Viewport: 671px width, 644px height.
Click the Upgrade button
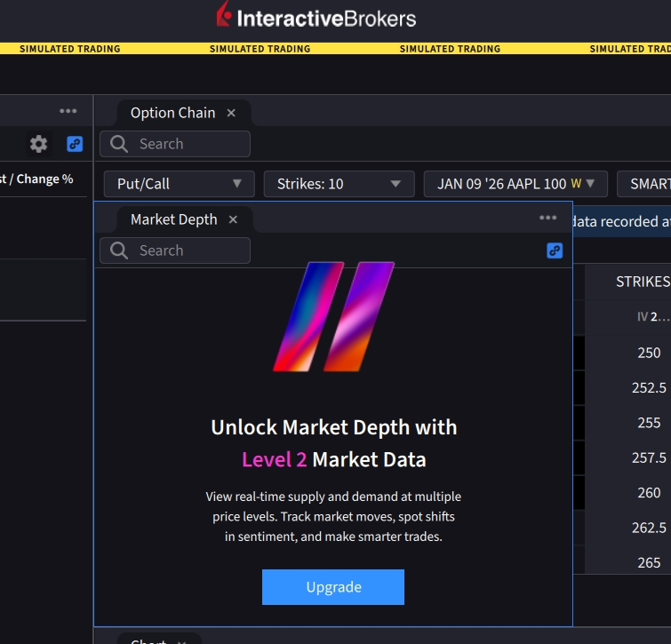tap(333, 587)
